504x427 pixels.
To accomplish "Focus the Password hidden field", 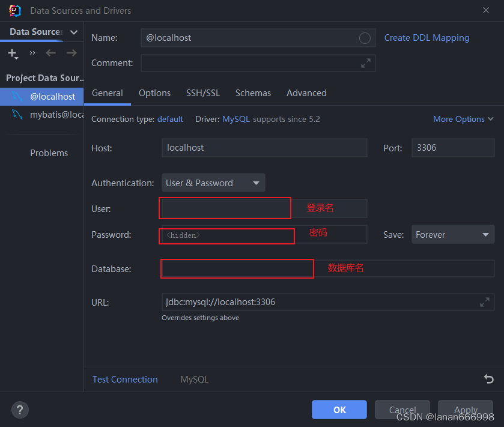I will (x=264, y=235).
